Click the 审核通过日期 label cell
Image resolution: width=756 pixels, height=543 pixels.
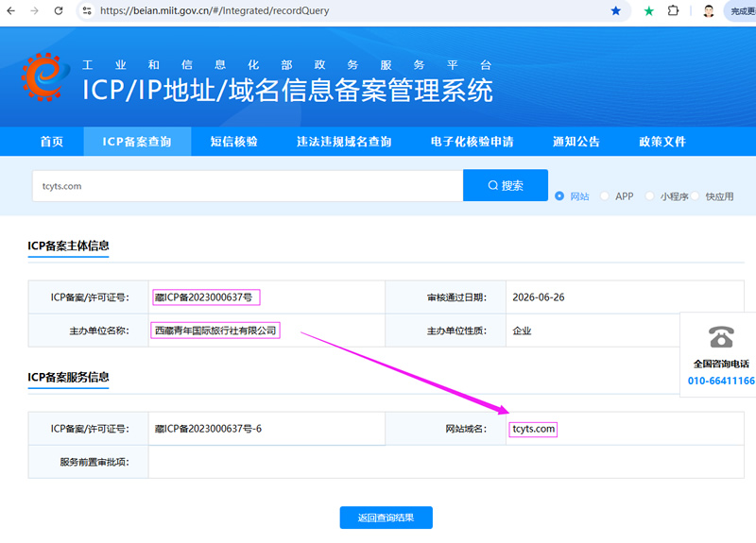click(445, 297)
